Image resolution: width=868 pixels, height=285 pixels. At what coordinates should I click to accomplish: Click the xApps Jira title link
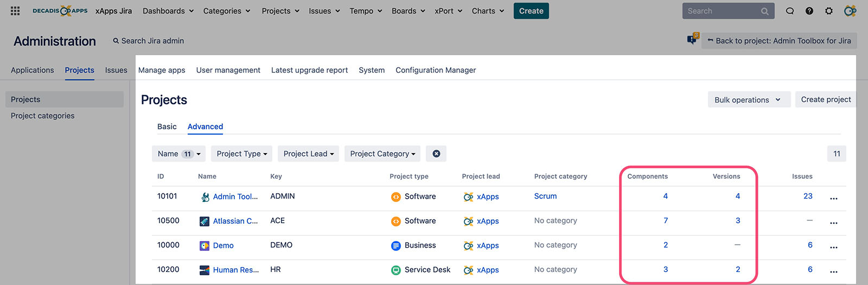(x=113, y=11)
